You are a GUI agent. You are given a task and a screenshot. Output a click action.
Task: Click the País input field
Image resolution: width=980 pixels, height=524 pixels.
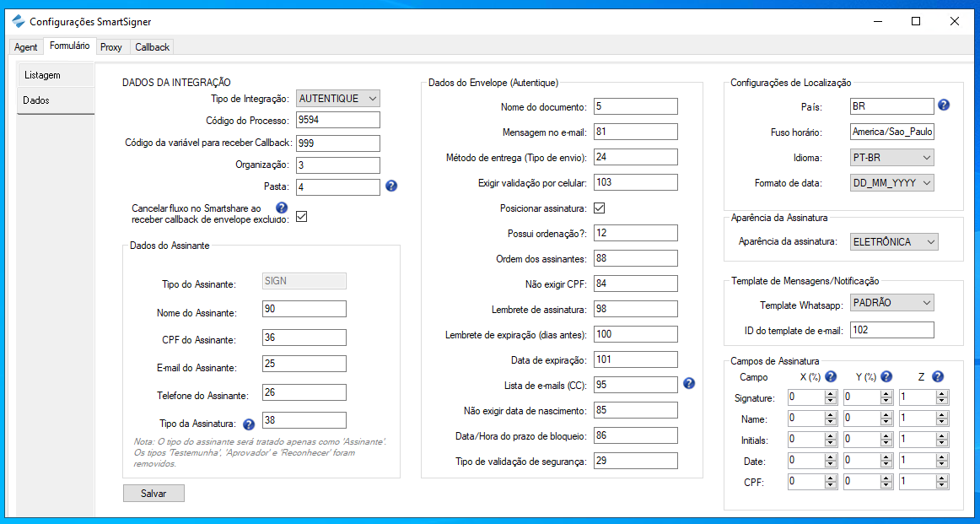tap(892, 106)
